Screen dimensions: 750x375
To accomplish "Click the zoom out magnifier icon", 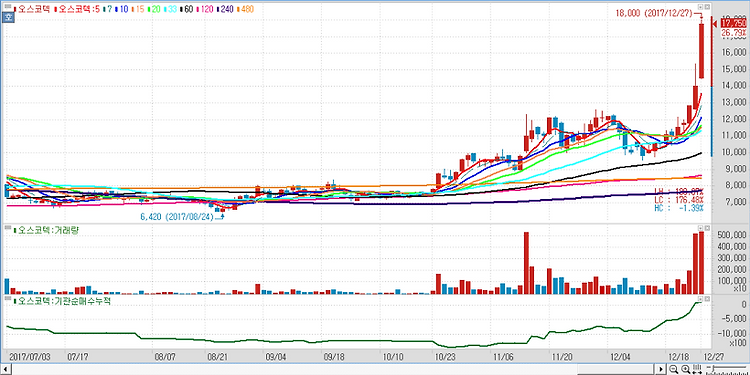I will (673, 369).
